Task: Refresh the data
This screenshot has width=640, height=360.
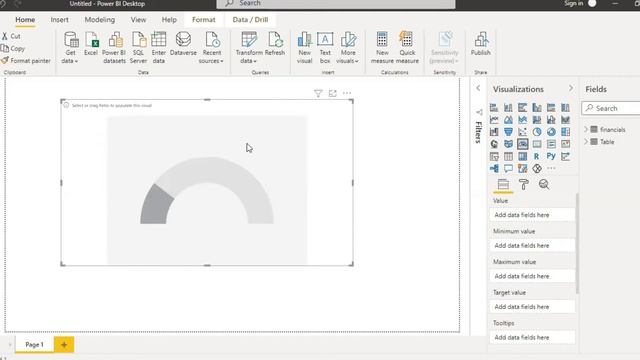Action: (275, 44)
